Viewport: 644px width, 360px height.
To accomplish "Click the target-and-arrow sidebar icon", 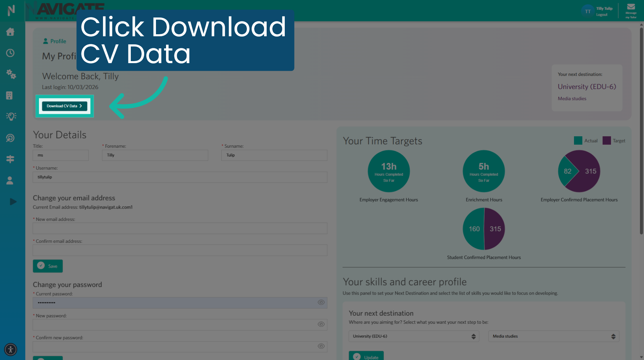I will click(x=11, y=138).
